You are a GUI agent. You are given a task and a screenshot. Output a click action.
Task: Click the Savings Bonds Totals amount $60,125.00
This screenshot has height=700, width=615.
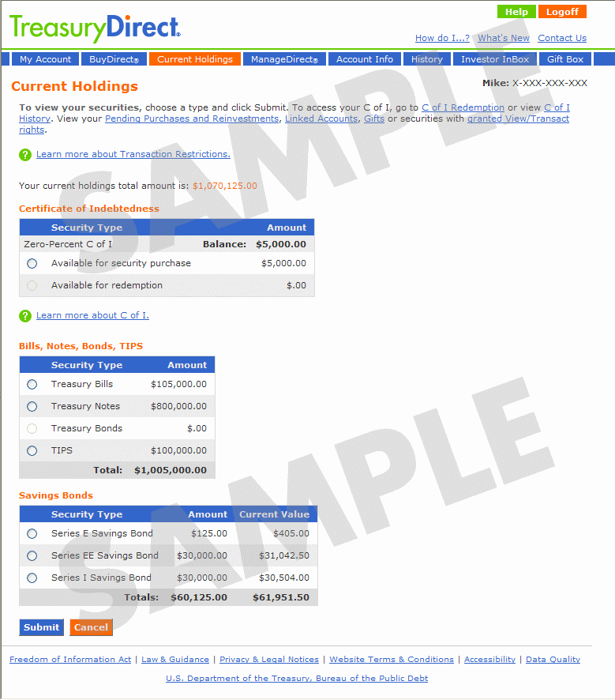(199, 597)
